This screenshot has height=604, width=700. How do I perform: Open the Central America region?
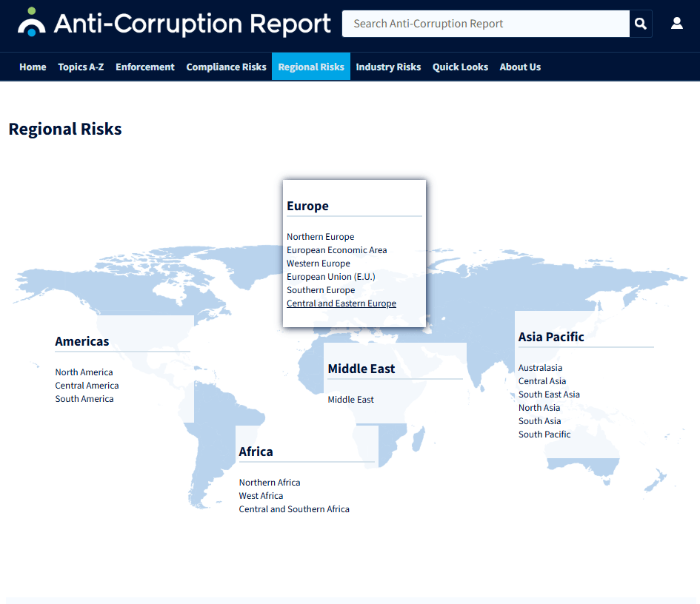click(x=87, y=386)
